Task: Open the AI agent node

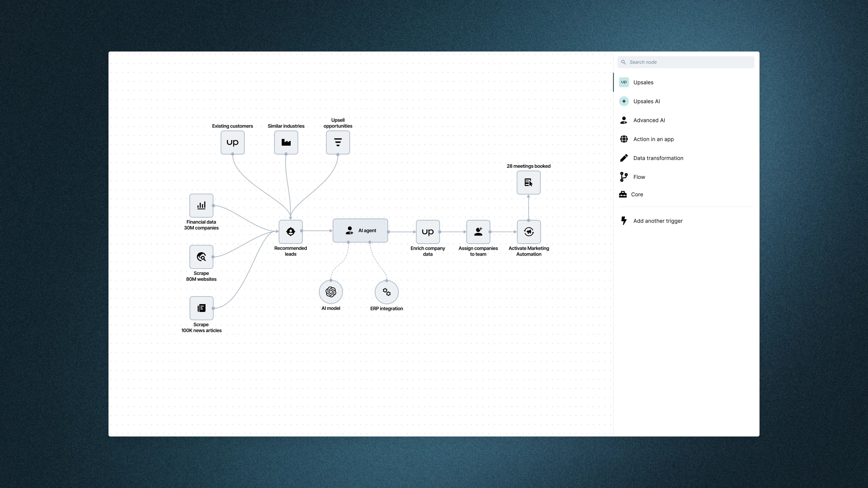Action: click(360, 230)
